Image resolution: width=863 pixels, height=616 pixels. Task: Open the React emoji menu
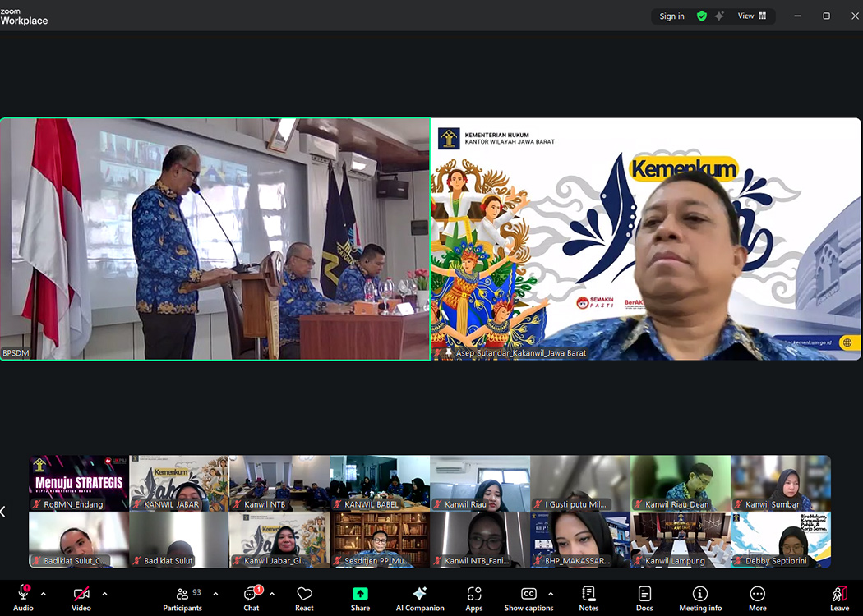click(x=304, y=597)
